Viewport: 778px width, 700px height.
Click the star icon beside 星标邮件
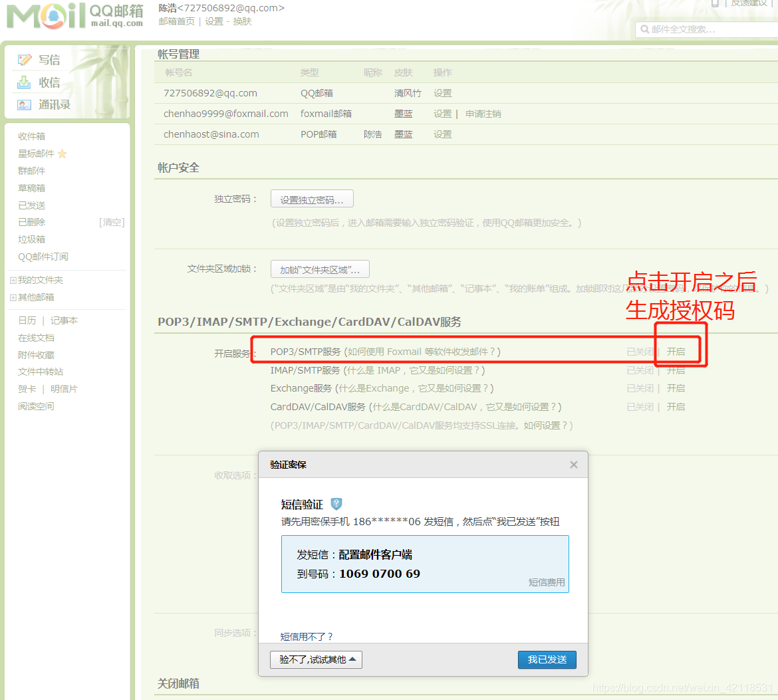62,154
